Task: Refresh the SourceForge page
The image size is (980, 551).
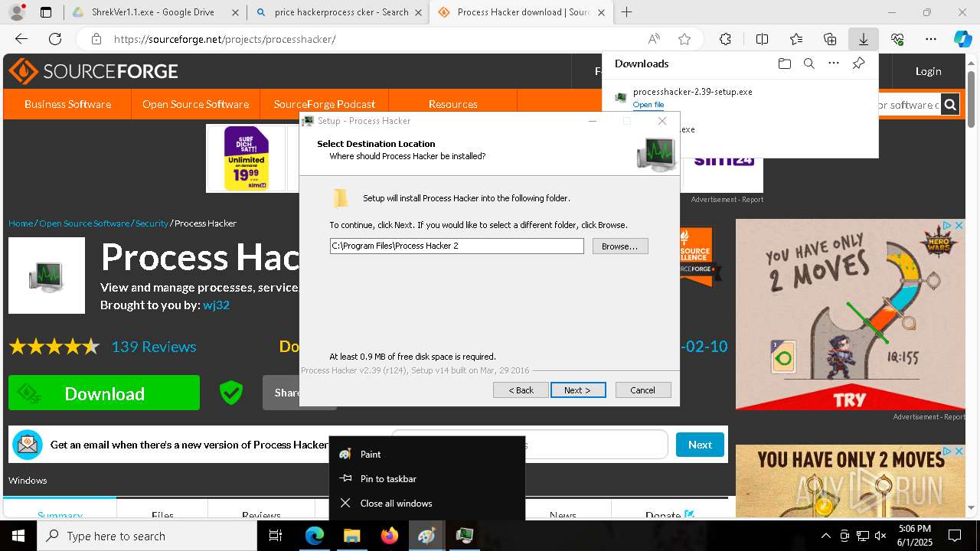Action: pyautogui.click(x=55, y=39)
